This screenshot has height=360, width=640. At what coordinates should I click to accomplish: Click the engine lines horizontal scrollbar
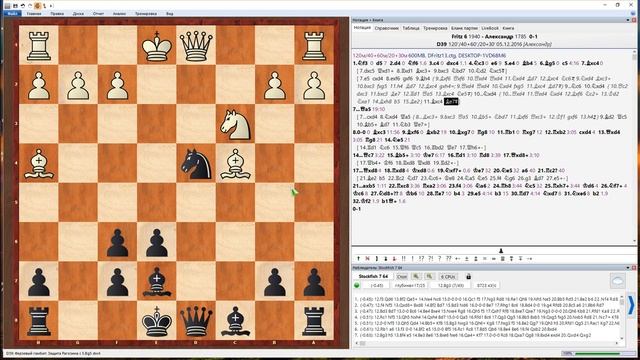point(487,343)
